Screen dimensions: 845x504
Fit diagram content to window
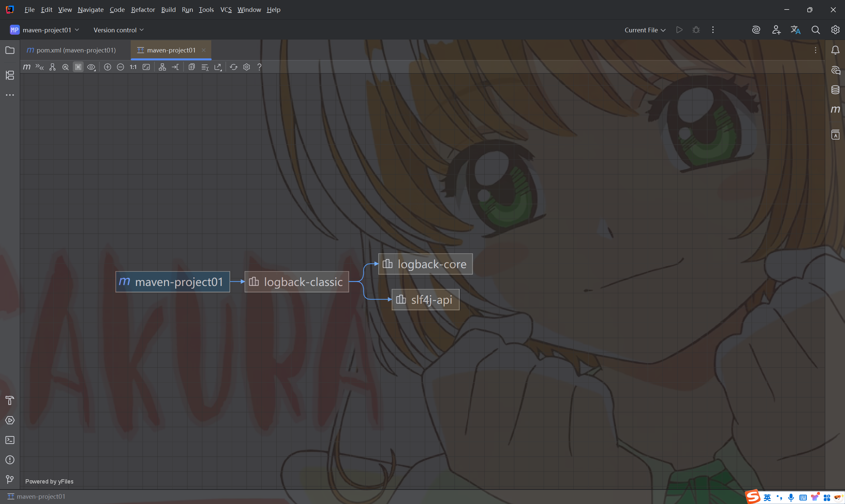click(x=146, y=67)
